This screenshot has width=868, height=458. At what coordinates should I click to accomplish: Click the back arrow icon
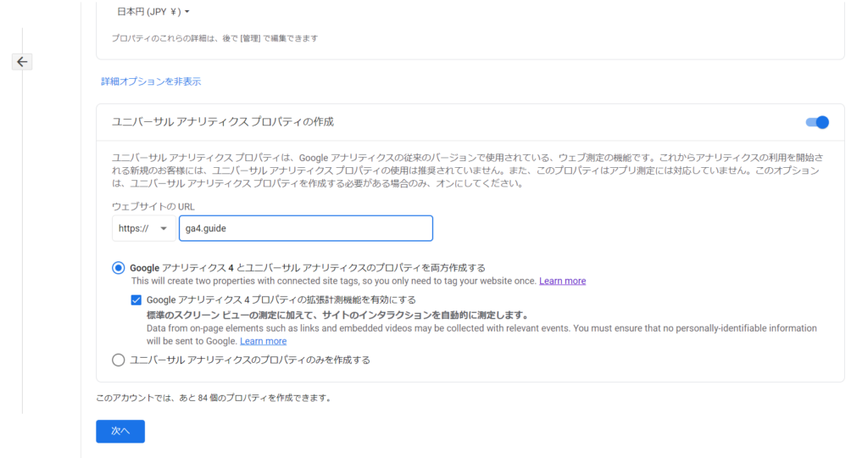tap(22, 61)
